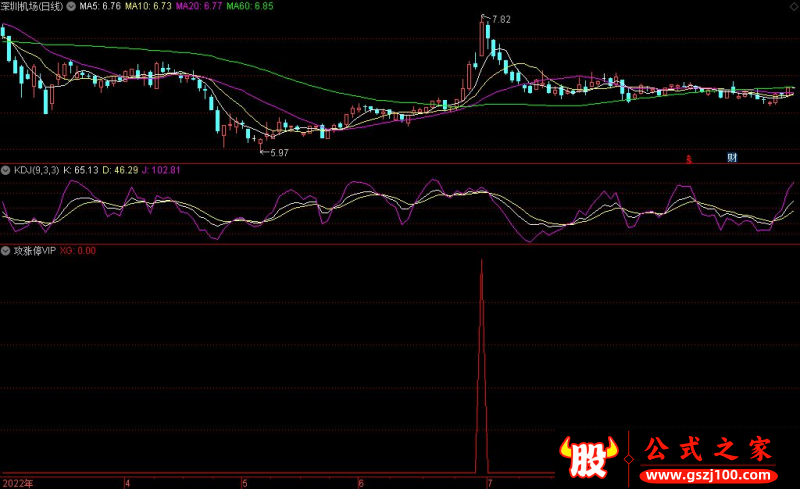Screen dimensions: 800x489
Task: Click the 7.82 high price arrow marker
Action: pyautogui.click(x=496, y=19)
